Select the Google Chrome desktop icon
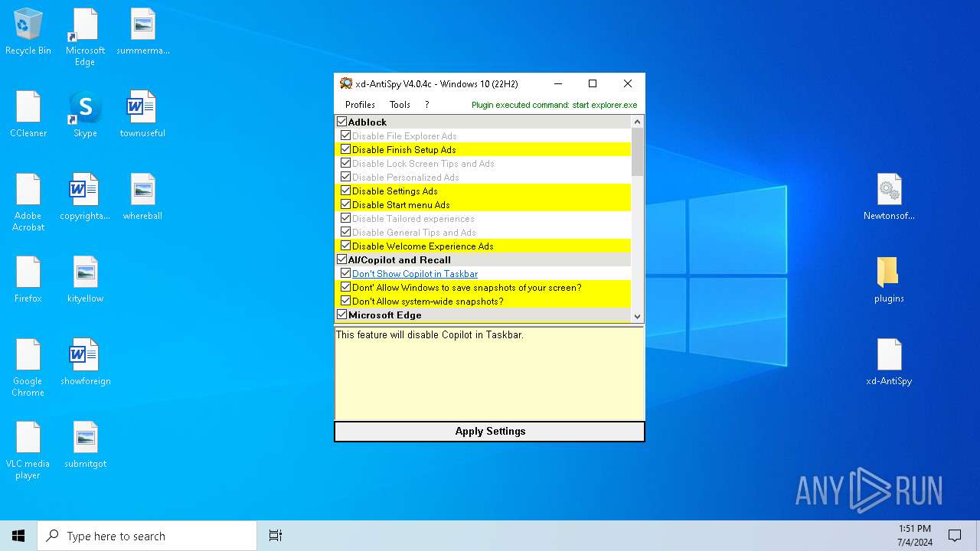The height and width of the screenshot is (551, 980). [x=28, y=368]
